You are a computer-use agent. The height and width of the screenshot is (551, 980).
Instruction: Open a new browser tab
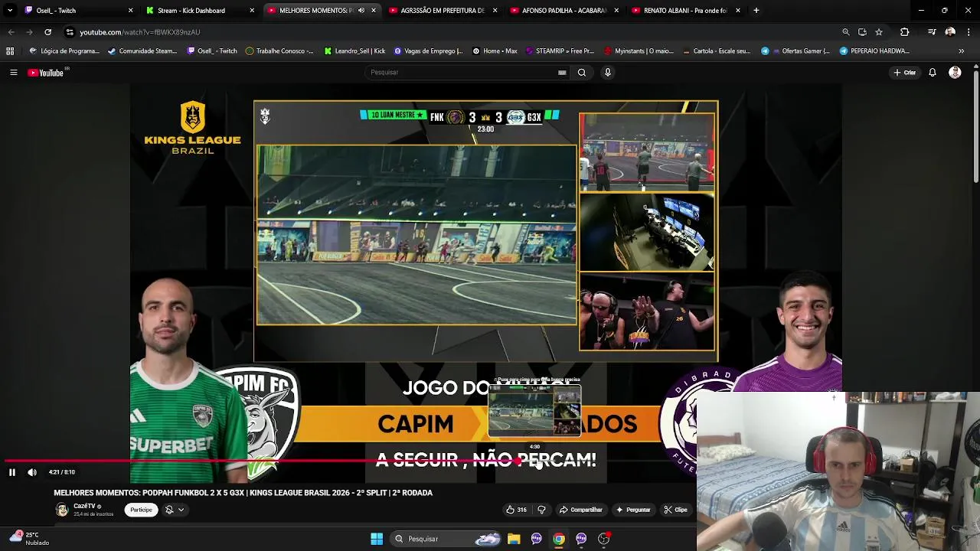756,11
